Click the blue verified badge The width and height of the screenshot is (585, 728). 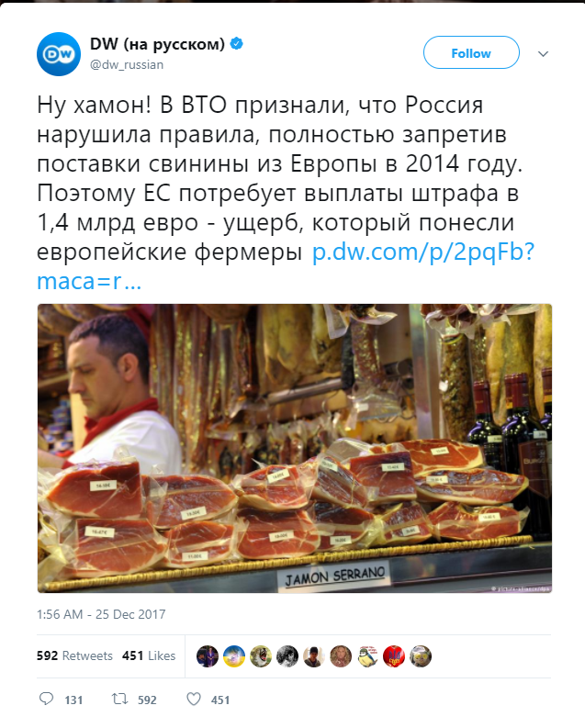(237, 44)
